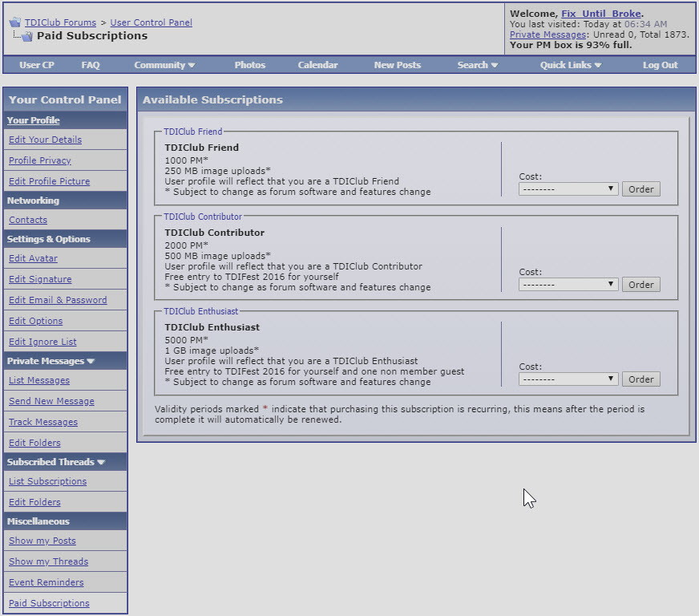Open Event Reminders link
The height and width of the screenshot is (616, 699).
click(x=46, y=582)
